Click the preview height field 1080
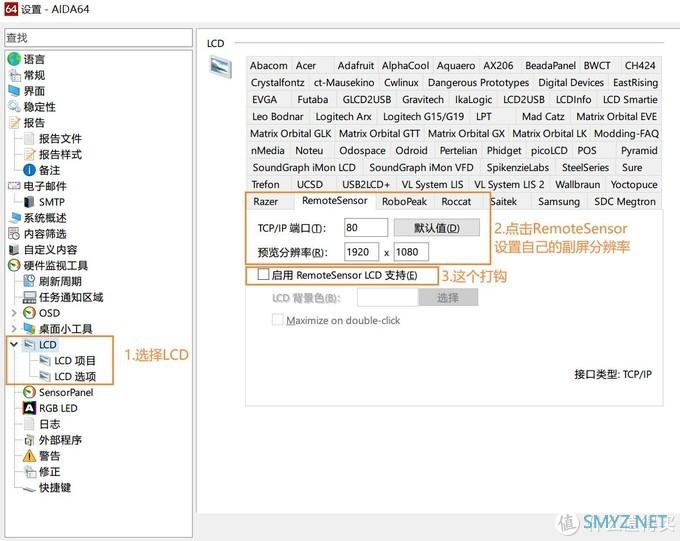The height and width of the screenshot is (541, 680). 411,252
